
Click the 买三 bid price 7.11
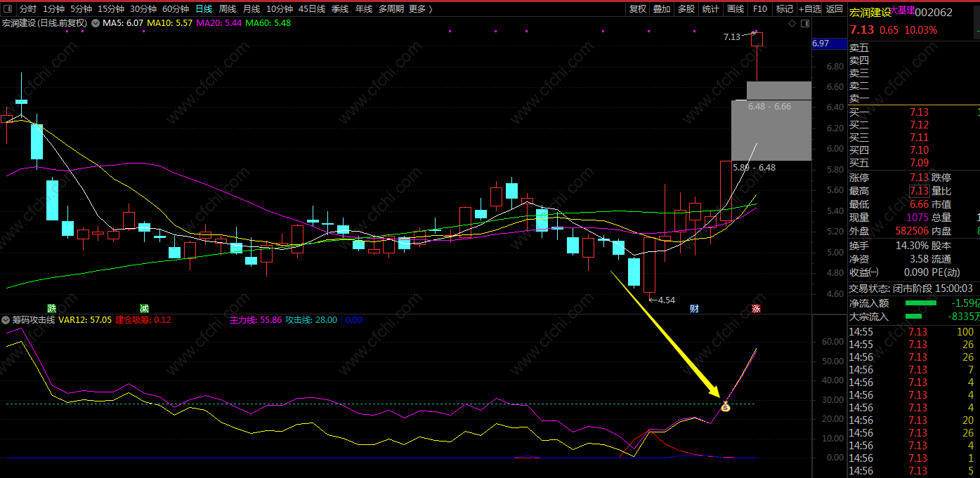click(x=919, y=138)
